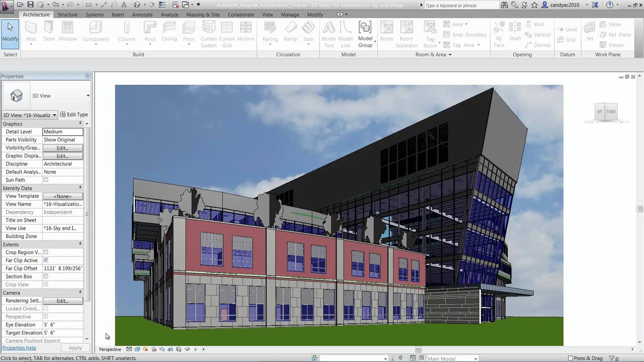Click Edit button for Visibility/Graphics Overrides
The image size is (644, 362).
click(63, 148)
